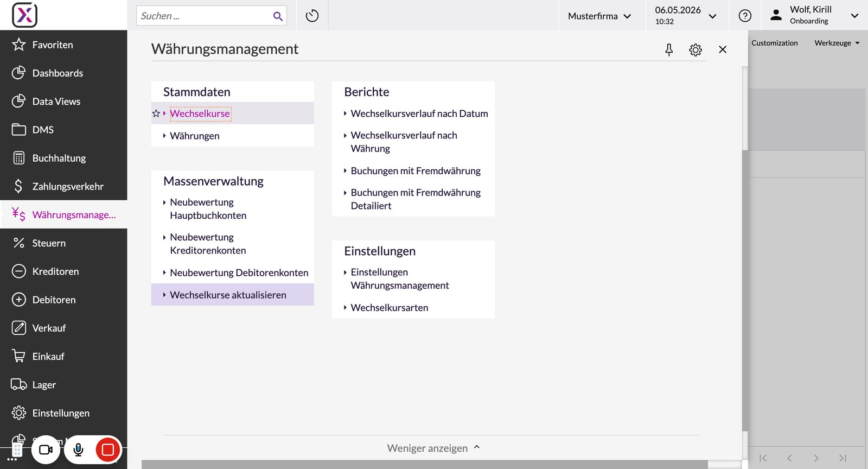Open Wechselkursverlauf nach Datum report

[x=419, y=113]
